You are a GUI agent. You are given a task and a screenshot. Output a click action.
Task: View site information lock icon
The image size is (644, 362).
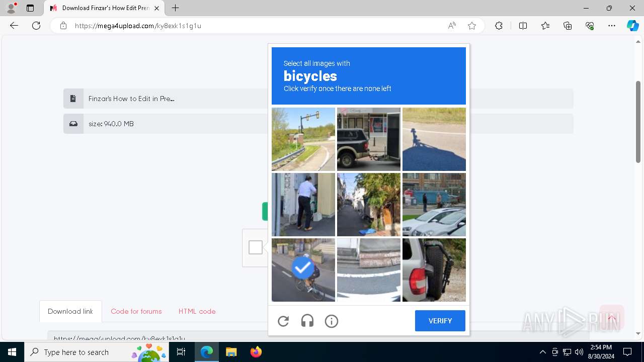(x=63, y=26)
